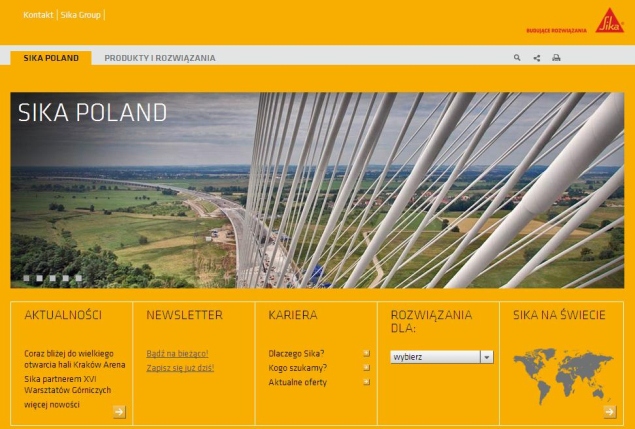This screenshot has height=429, width=635.
Task: Click arrow icon next to Dlaczego Sika?
Action: coord(367,353)
